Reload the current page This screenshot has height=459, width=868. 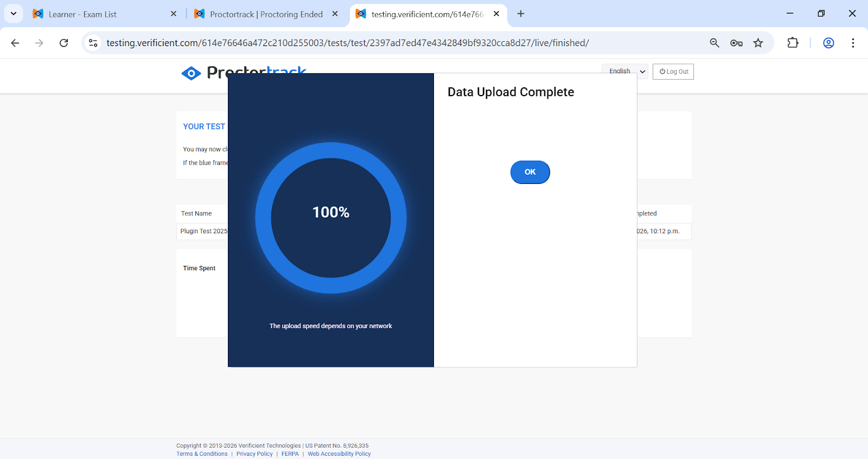[64, 43]
